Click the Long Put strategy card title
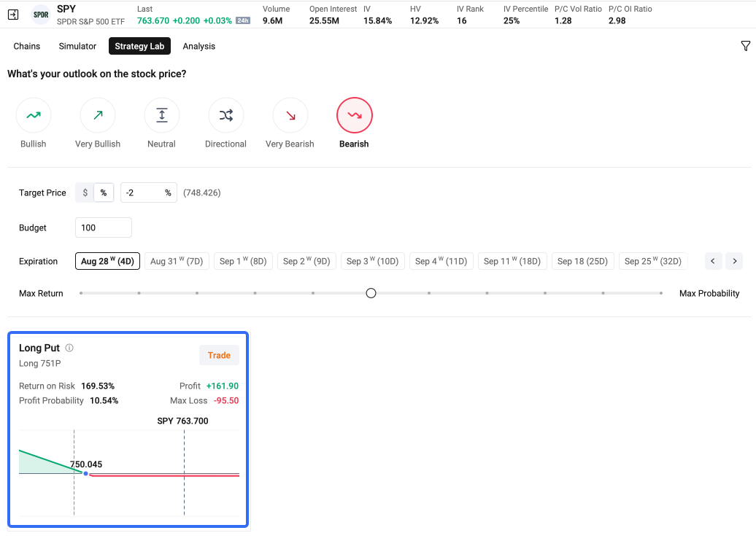Screen dimensions: 756x541 (39, 348)
